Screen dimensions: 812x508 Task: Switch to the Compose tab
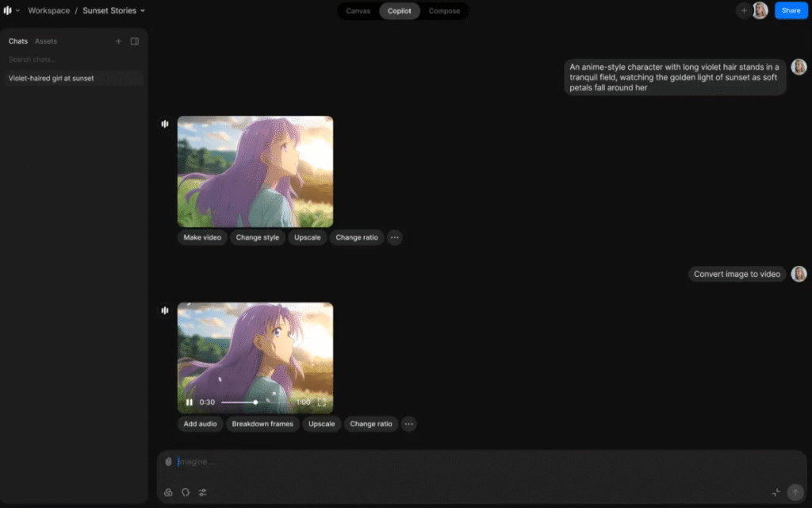pos(443,10)
